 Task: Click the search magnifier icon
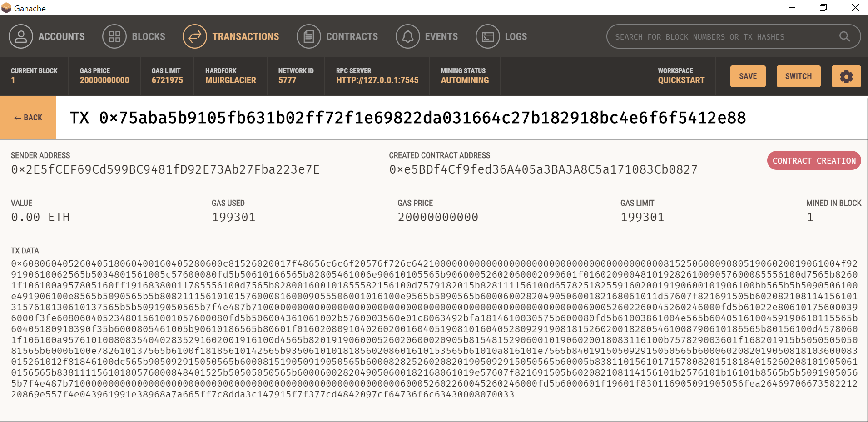(844, 36)
